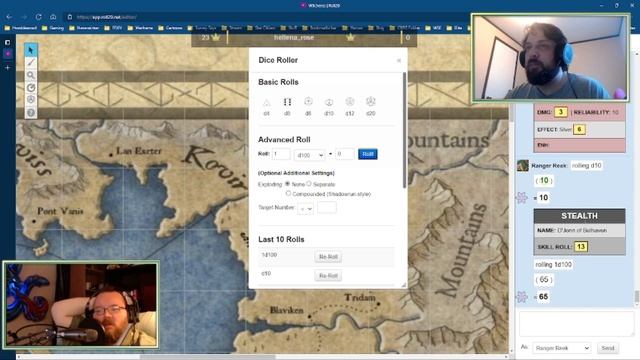Roll a d12 die
The width and height of the screenshot is (640, 360).
(350, 106)
